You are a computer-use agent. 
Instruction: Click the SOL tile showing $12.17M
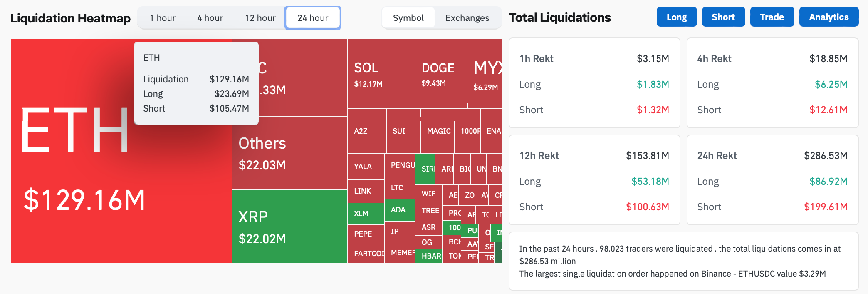(381, 74)
